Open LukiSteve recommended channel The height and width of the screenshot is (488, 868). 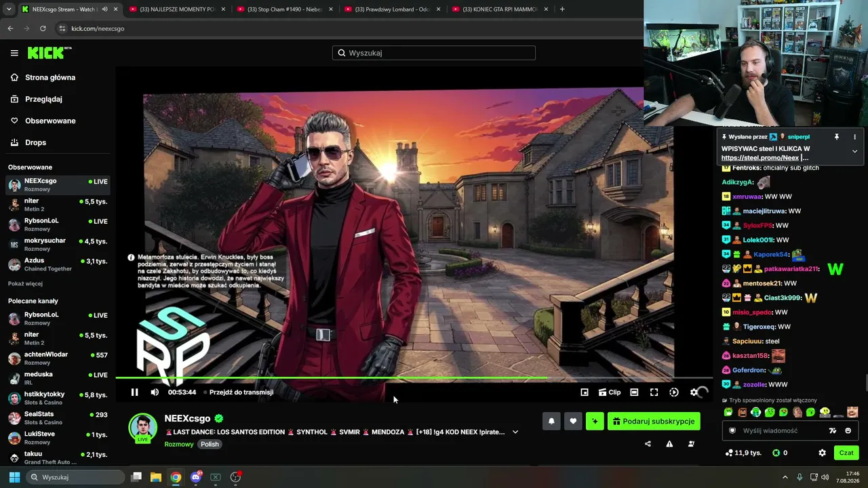click(x=58, y=437)
